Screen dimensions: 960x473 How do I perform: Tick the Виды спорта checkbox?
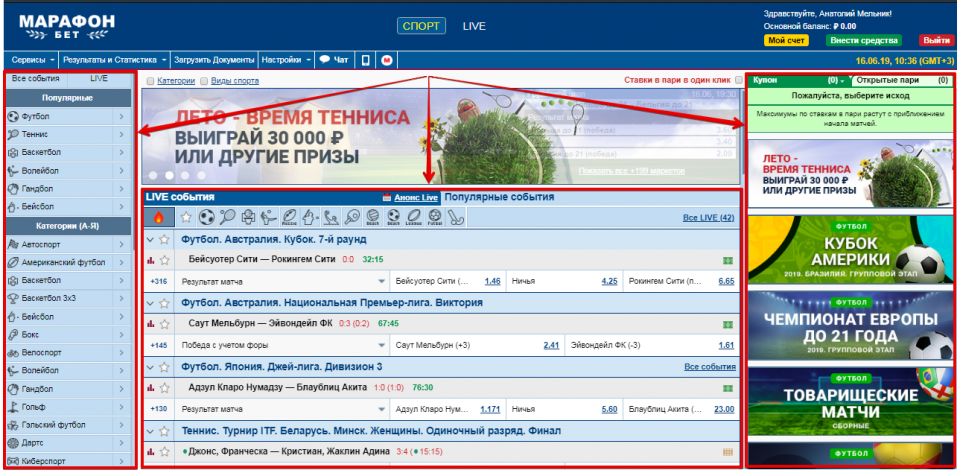[x=204, y=81]
